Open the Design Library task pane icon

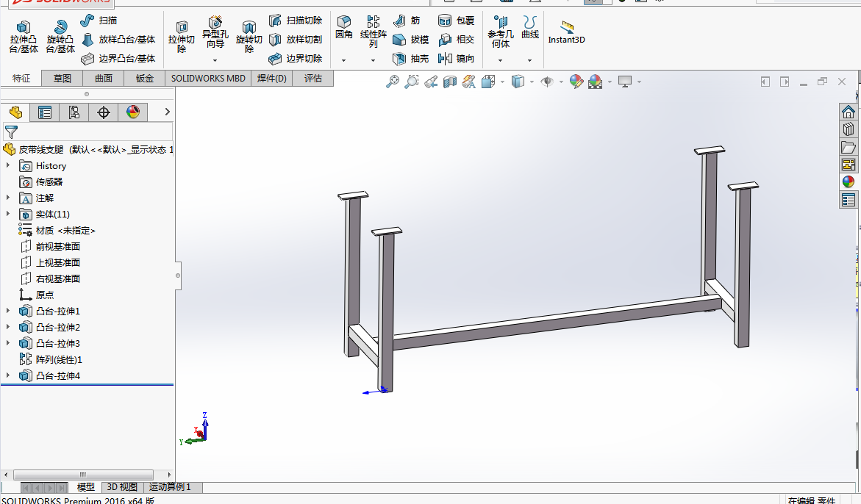coord(849,129)
